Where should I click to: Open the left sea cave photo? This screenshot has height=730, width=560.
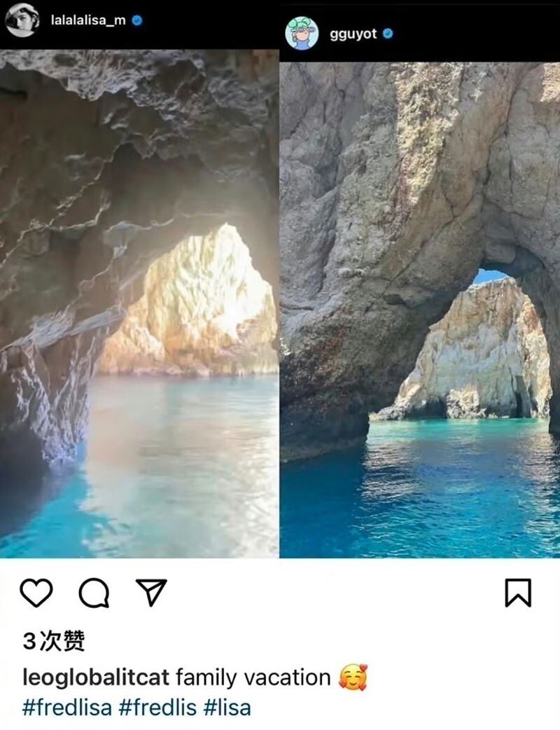139,301
